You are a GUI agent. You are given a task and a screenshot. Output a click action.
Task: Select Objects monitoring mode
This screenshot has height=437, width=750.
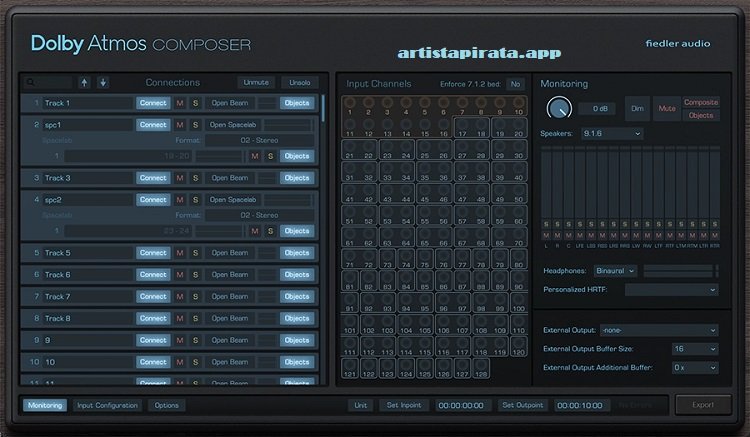click(701, 115)
